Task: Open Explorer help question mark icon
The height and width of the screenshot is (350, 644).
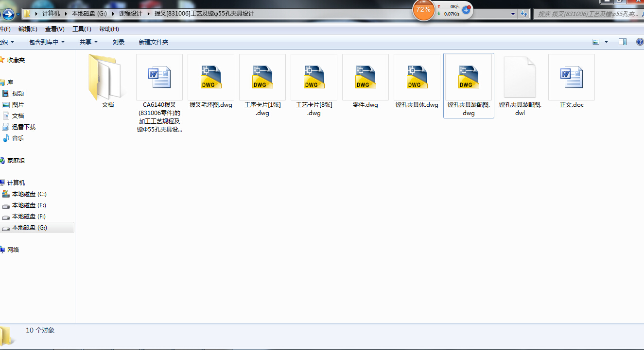Action: tap(640, 42)
